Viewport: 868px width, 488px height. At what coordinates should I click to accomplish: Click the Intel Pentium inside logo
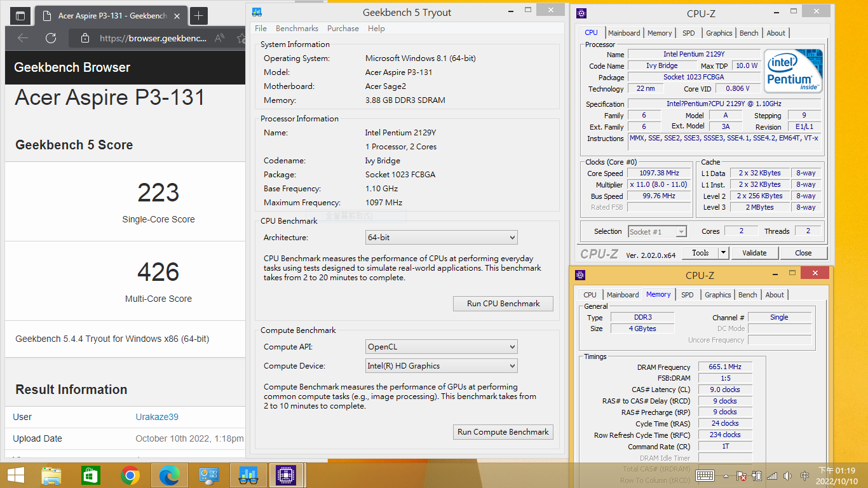tap(793, 71)
